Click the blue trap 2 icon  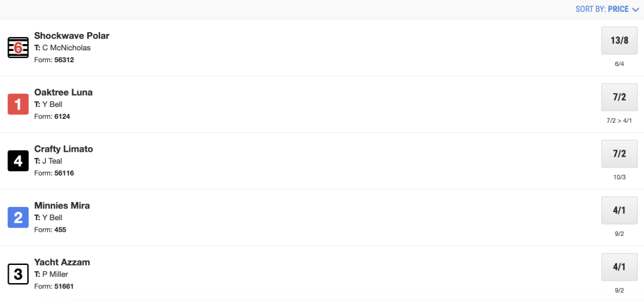tap(18, 218)
